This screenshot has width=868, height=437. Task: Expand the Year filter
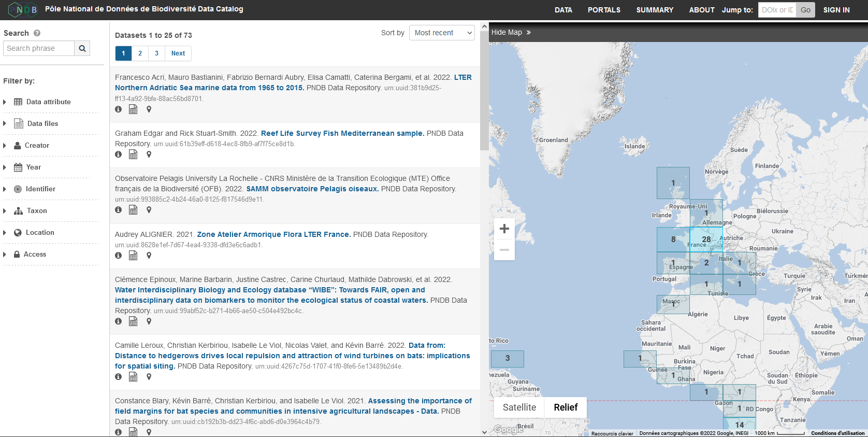coord(50,167)
